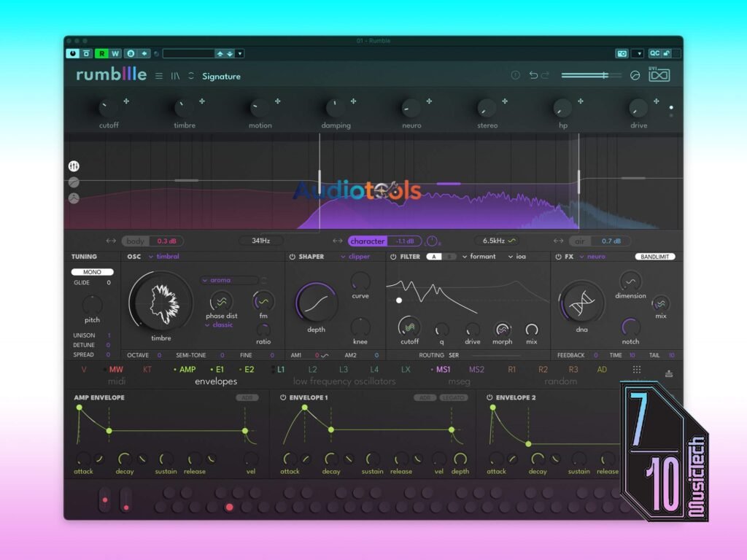Image resolution: width=747 pixels, height=560 pixels.
Task: Click the modulation matrix dots grid icon
Action: coord(636,370)
